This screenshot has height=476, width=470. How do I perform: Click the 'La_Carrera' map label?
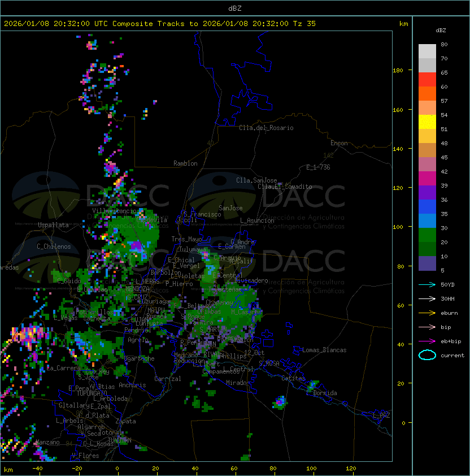coord(63,368)
